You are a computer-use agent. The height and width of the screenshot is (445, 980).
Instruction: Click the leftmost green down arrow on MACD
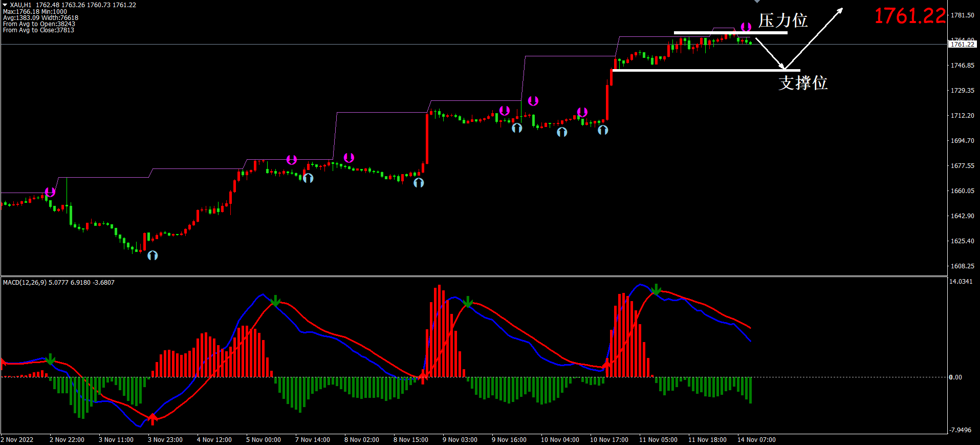pyautogui.click(x=50, y=359)
